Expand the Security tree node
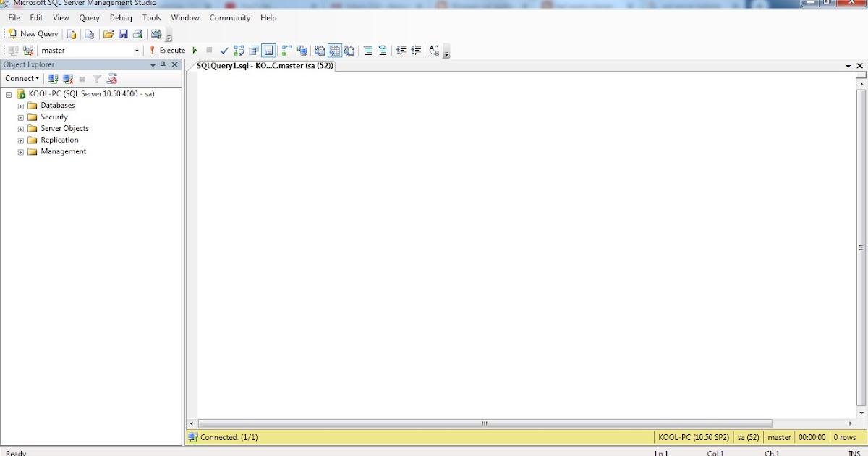Image resolution: width=868 pixels, height=456 pixels. [20, 117]
